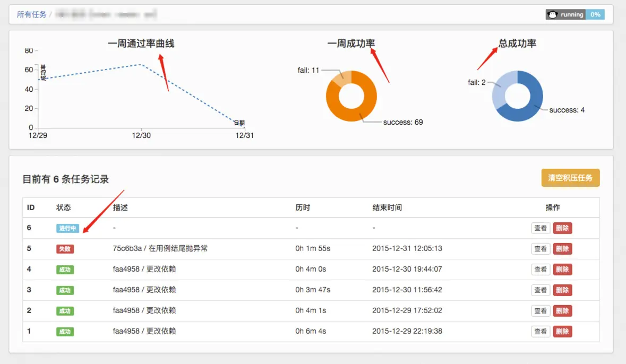
Task: Click the 12/30 peak point on the curve
Action: click(141, 64)
